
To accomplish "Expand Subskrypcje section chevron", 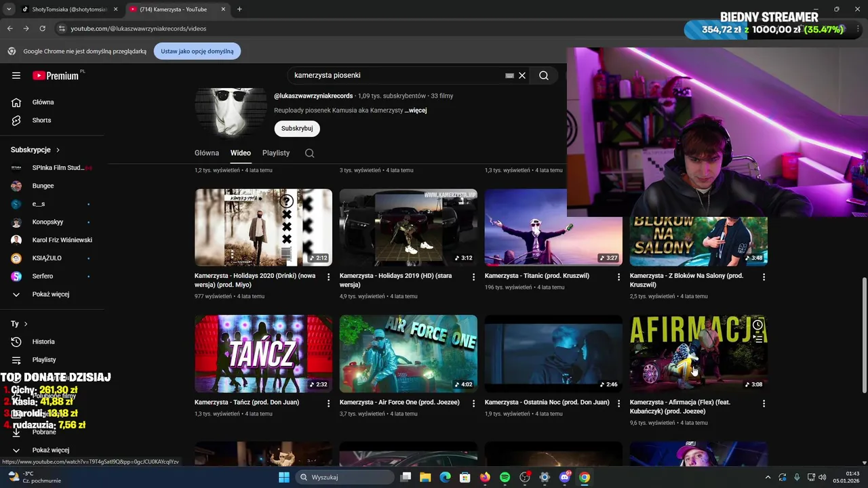I will pos(58,150).
